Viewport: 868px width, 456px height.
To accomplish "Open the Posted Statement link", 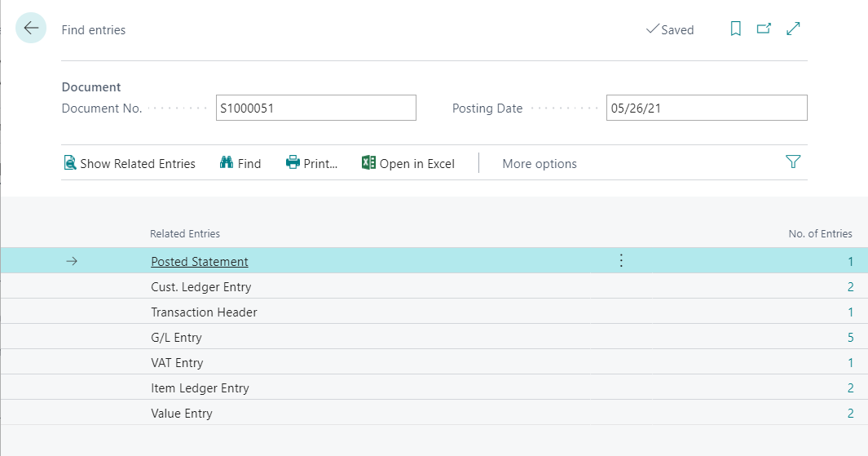I will coord(200,262).
